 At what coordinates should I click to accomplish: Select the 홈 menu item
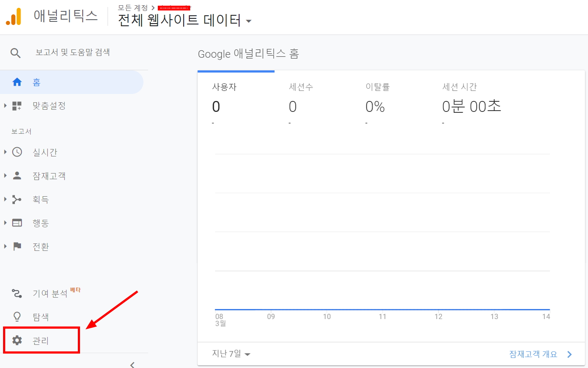coord(72,82)
